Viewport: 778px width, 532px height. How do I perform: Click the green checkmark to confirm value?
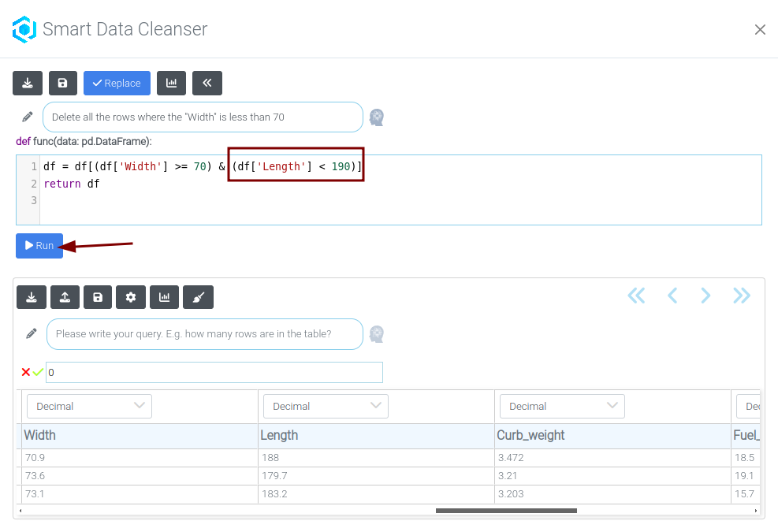pos(38,372)
